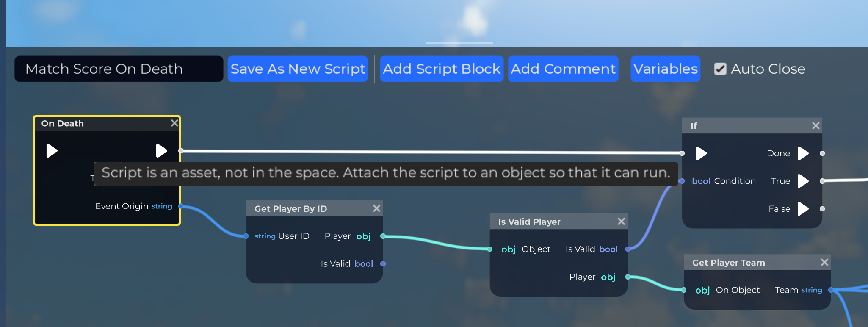Image resolution: width=868 pixels, height=327 pixels.
Task: Click the Auto Close label
Action: coord(768,69)
